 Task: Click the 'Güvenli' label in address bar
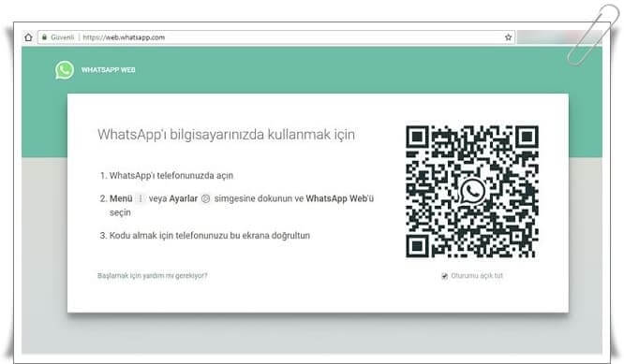pos(63,37)
